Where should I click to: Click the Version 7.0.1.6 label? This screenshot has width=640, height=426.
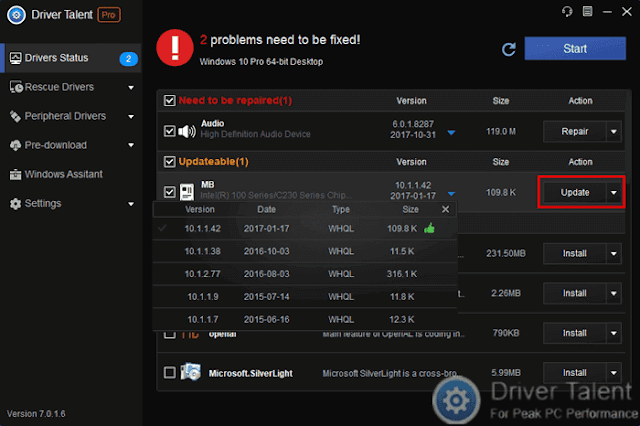pos(36,414)
